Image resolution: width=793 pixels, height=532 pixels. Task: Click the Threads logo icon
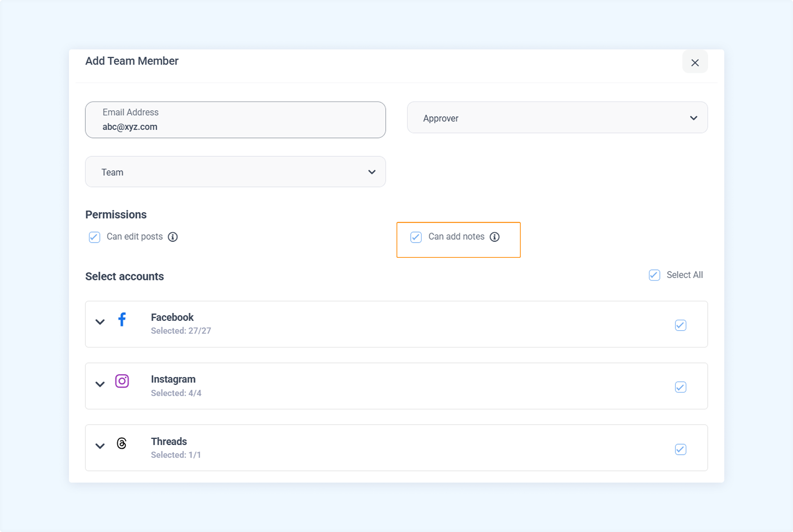(122, 443)
